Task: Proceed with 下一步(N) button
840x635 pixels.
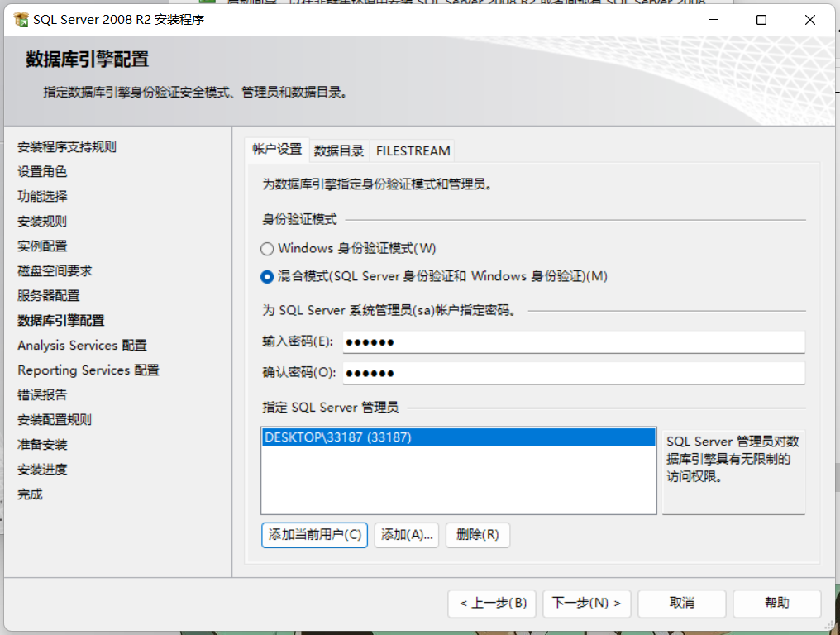Action: pyautogui.click(x=587, y=604)
